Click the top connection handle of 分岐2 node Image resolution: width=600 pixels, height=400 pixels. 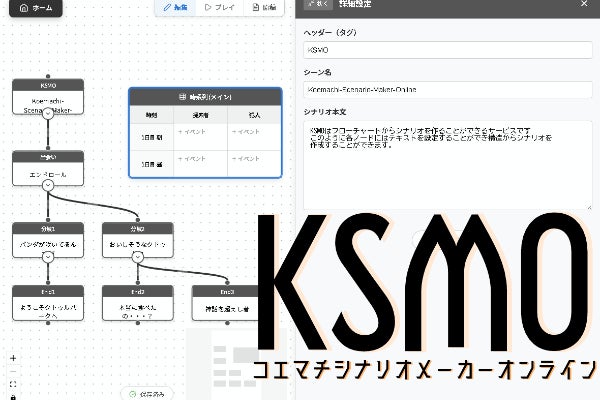point(138,220)
